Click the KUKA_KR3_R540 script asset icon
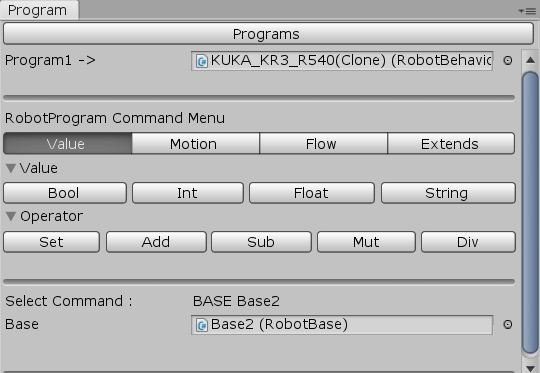540x373 pixels. pyautogui.click(x=202, y=61)
